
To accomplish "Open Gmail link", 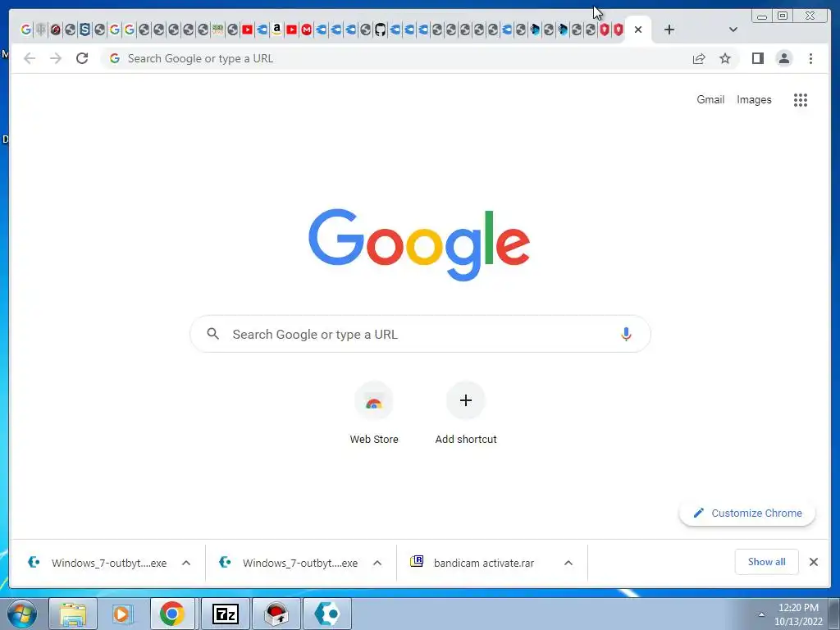I will coord(710,99).
